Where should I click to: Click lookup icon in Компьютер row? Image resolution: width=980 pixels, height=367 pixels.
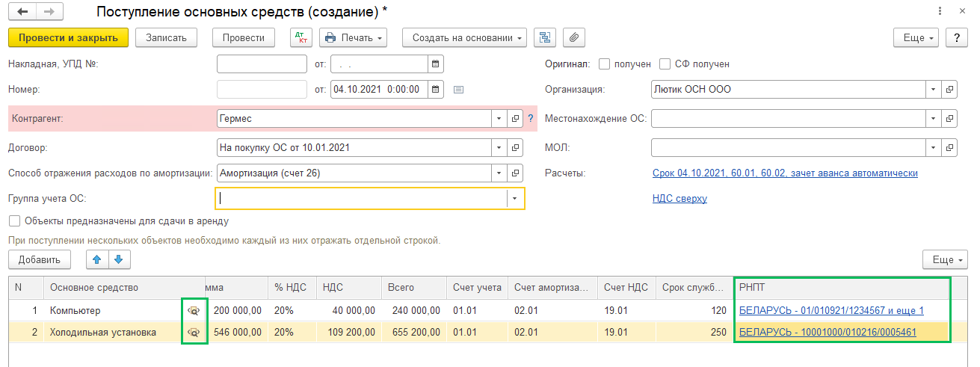[x=194, y=311]
